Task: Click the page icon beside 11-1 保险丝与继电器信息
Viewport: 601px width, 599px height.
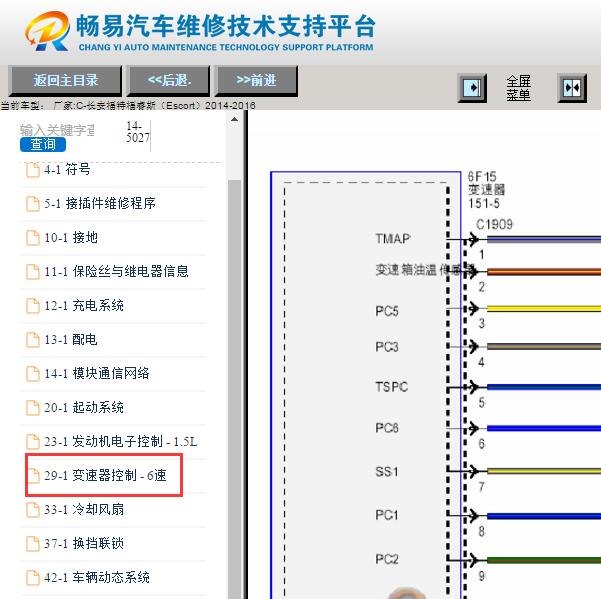Action: pyautogui.click(x=33, y=272)
